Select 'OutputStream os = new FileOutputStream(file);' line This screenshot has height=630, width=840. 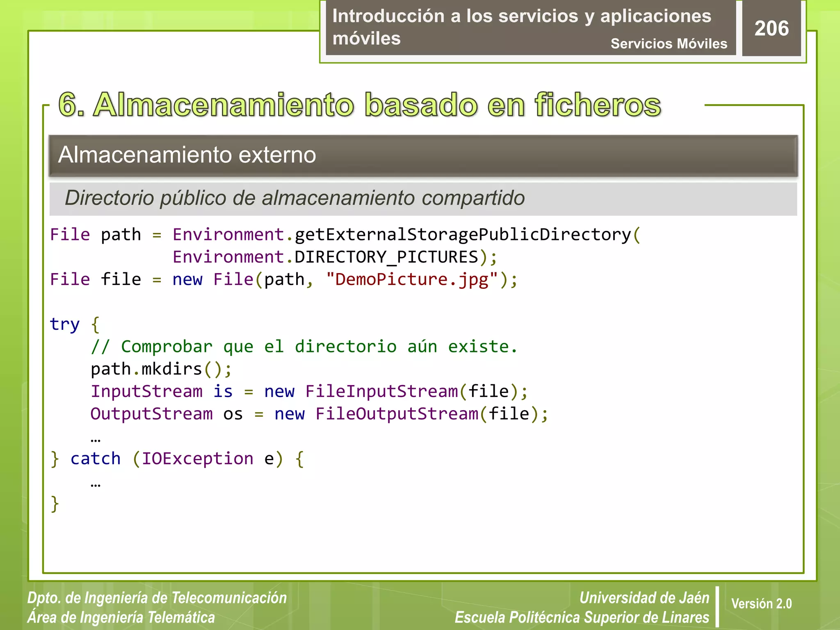320,414
